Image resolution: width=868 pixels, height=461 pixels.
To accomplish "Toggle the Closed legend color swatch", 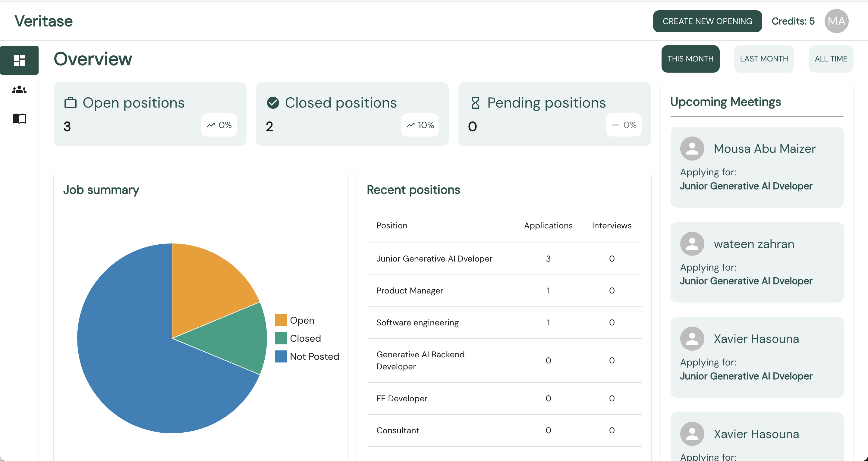I will click(x=281, y=338).
